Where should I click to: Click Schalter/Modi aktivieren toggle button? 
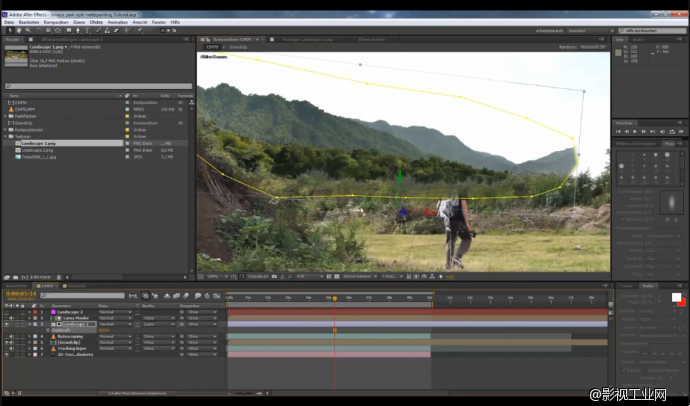[137, 393]
